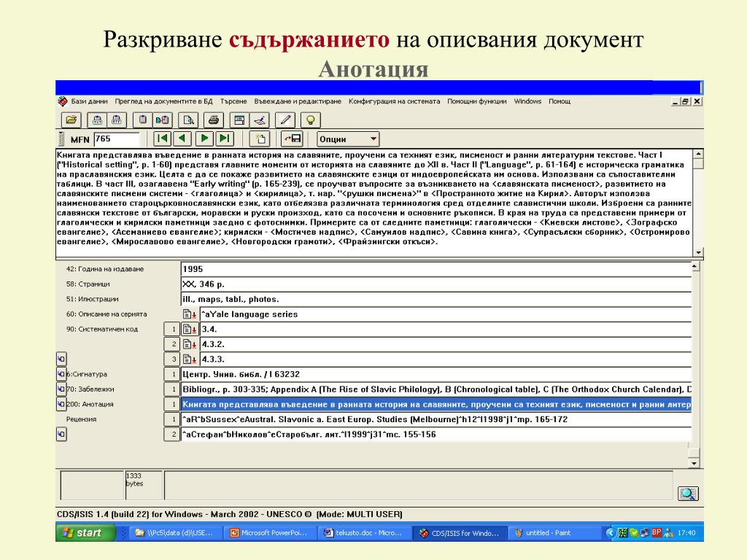The width and height of the screenshot is (747, 560).
Task: Jump to the last record
Action: (224, 139)
